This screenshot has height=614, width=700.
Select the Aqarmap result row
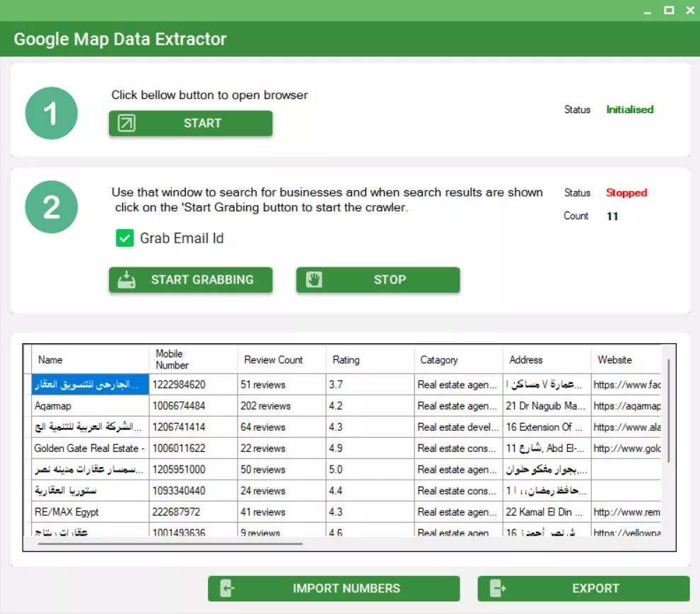88,406
